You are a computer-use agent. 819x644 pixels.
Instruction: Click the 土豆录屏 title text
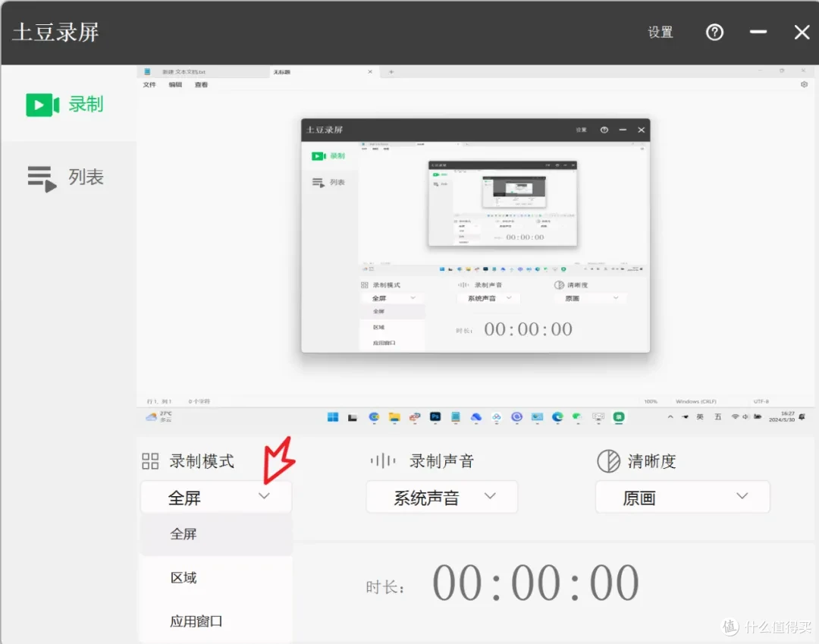click(x=55, y=33)
